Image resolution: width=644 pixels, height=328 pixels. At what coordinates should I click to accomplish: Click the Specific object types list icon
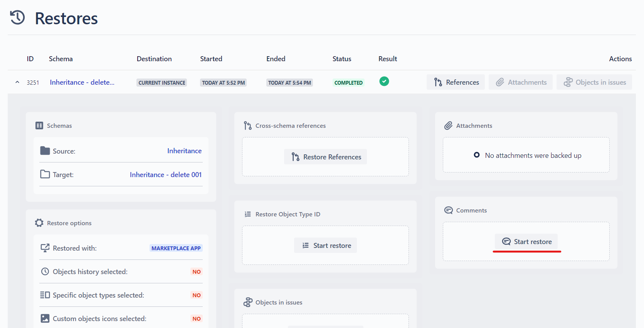click(45, 295)
